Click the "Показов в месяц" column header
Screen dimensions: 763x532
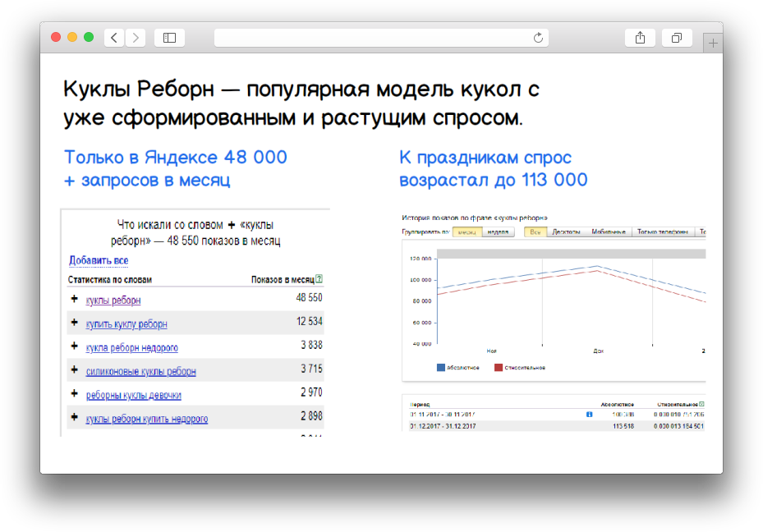click(283, 280)
